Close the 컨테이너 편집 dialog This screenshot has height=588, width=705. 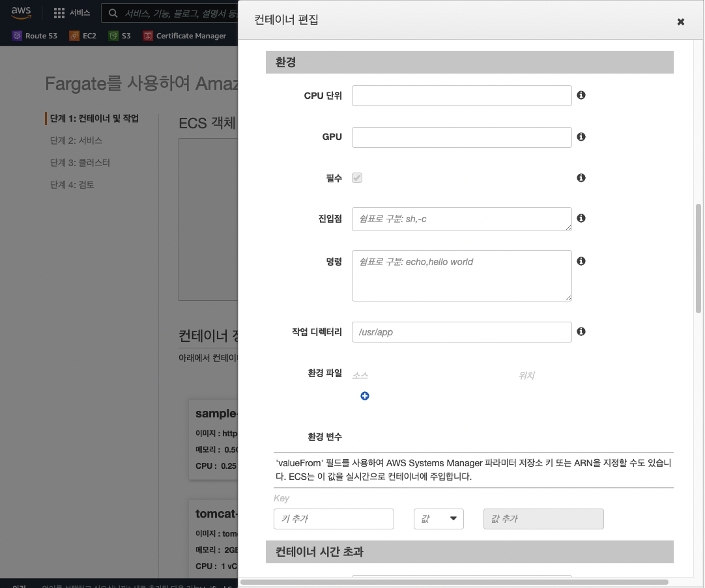[x=681, y=21]
